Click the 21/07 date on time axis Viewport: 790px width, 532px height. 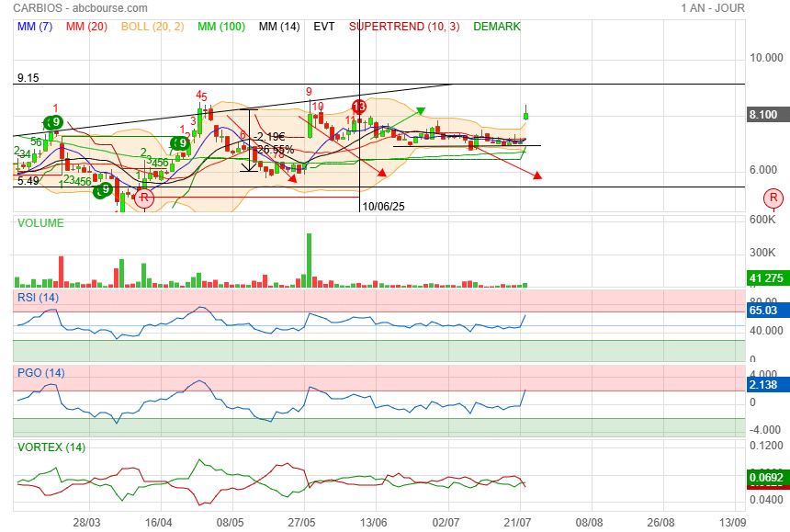click(517, 523)
